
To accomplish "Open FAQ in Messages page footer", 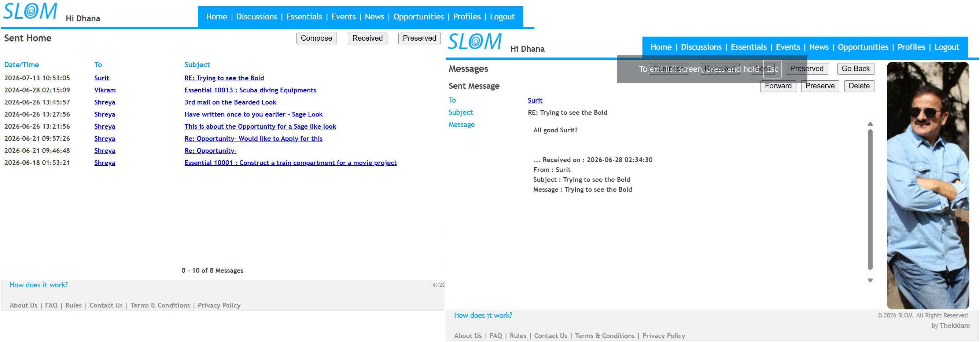I will click(x=496, y=336).
